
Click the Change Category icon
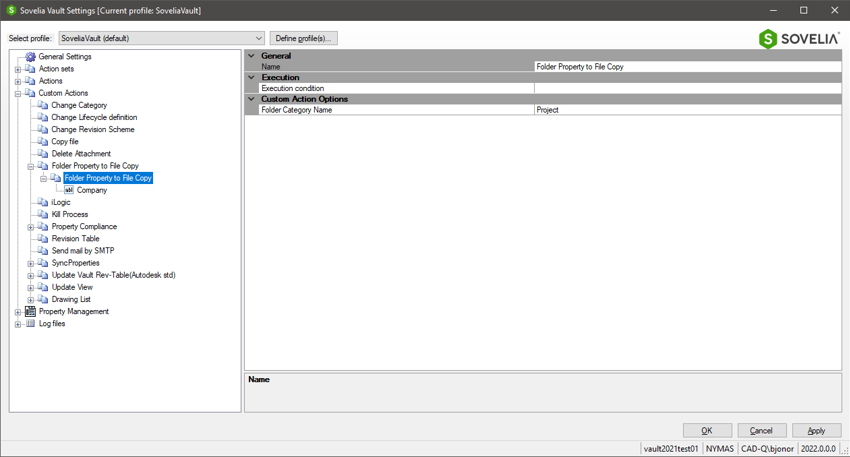43,105
